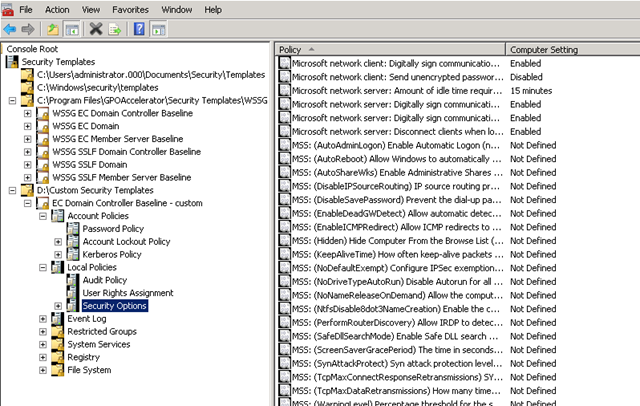640x406 pixels.
Task: Collapse the Local Policies node
Action: (42, 267)
